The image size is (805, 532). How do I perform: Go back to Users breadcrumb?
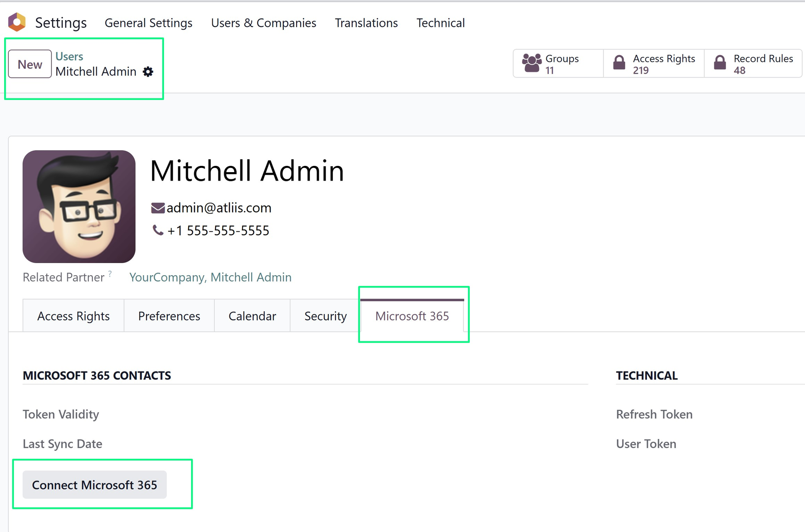click(x=69, y=57)
